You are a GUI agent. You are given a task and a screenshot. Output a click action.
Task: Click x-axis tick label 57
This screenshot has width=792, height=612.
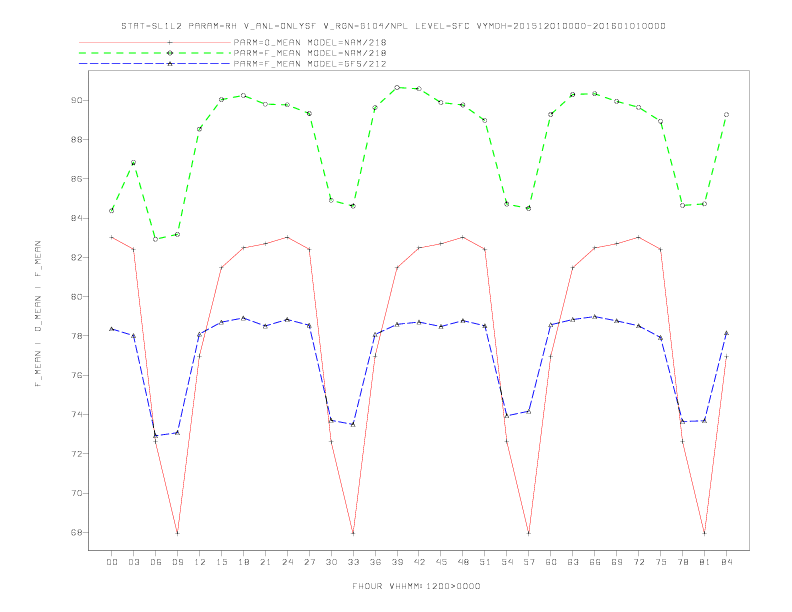coord(529,562)
